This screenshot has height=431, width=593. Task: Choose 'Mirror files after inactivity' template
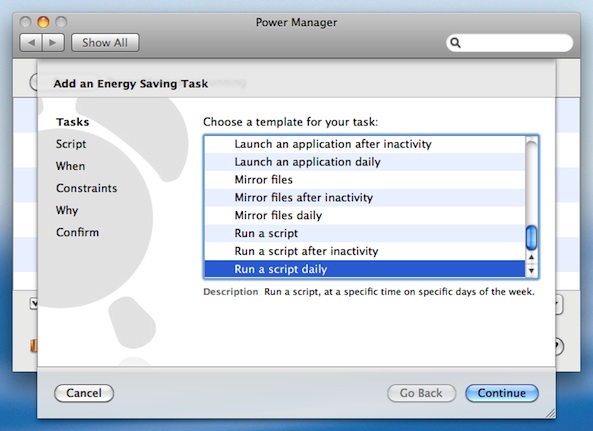click(365, 197)
